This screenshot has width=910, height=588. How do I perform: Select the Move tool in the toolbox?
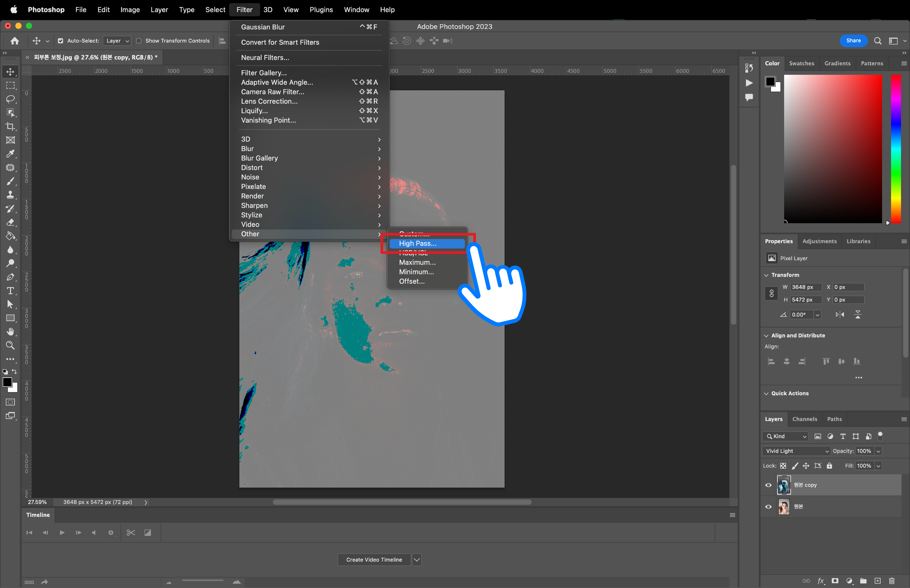(10, 72)
